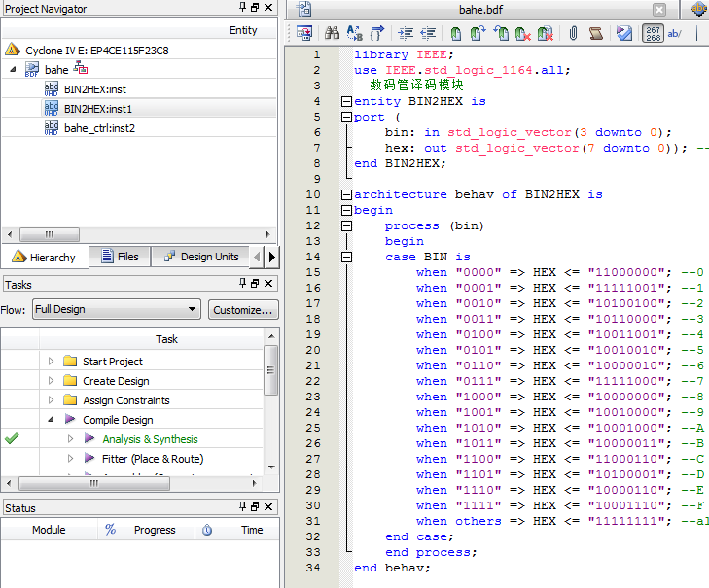This screenshot has height=588, width=709.
Task: Click the find matching delimiter braces icon
Action: click(376, 33)
